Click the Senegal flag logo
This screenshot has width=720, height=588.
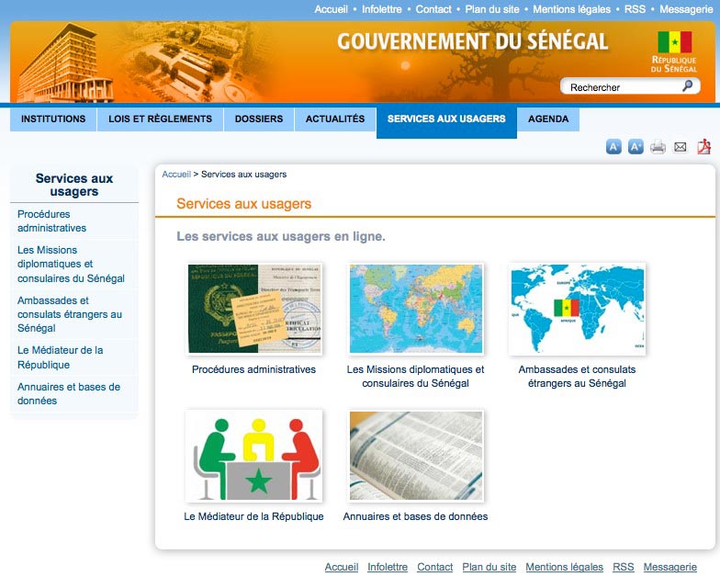click(x=674, y=42)
